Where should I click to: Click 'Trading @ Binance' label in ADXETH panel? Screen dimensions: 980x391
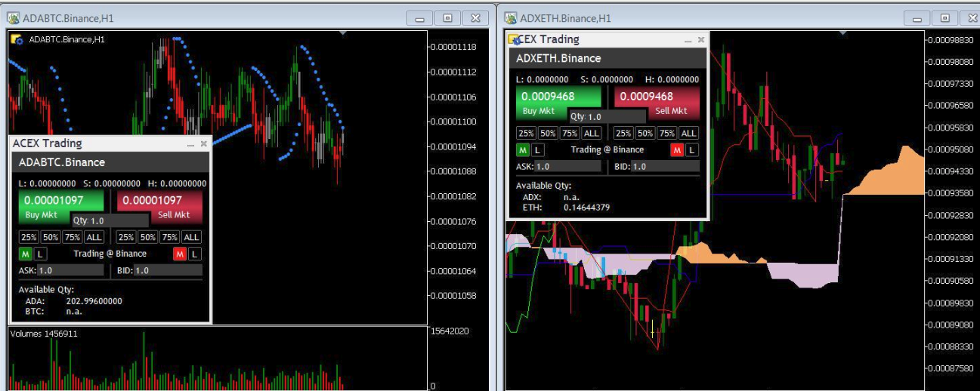click(607, 149)
